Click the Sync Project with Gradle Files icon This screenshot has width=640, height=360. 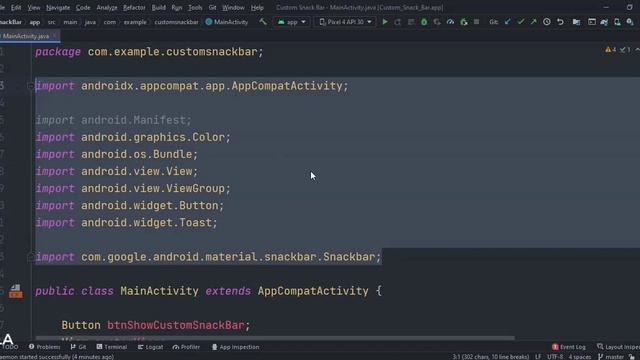coord(604,22)
